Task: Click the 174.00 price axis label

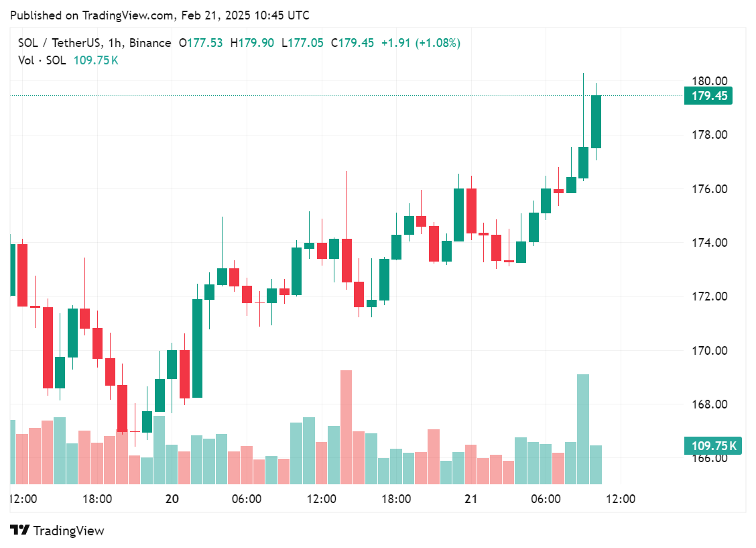Action: coord(709,243)
